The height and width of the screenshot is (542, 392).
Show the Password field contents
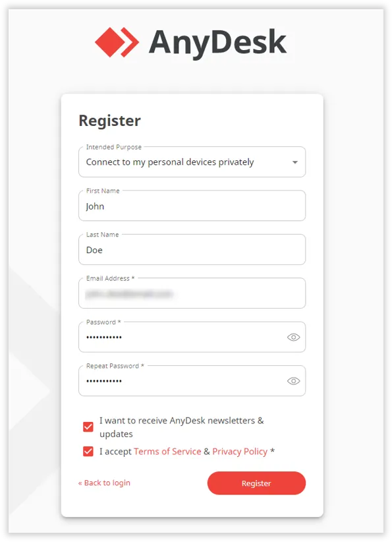pos(294,337)
